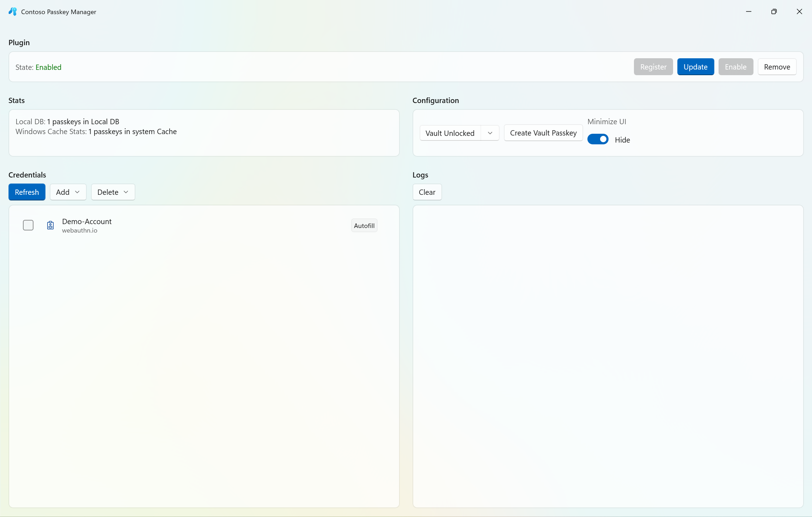812x517 pixels.
Task: Open the Add dropdown in Credentials
Action: click(x=68, y=192)
